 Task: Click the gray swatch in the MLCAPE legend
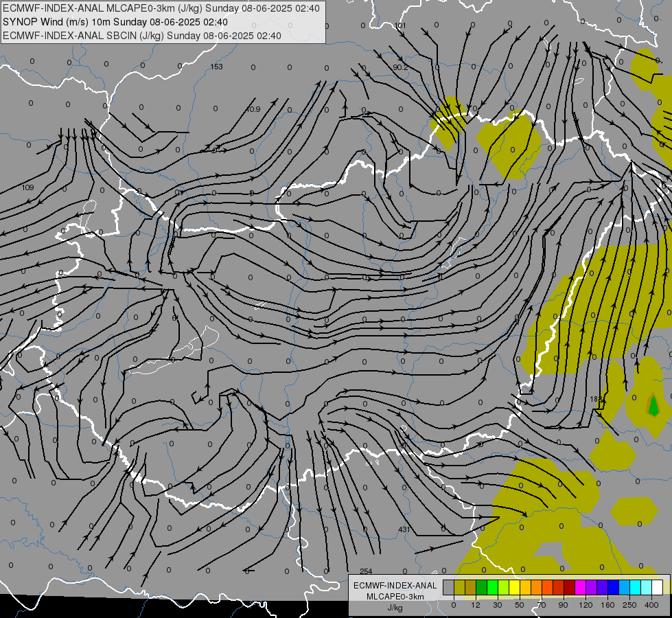click(x=449, y=587)
